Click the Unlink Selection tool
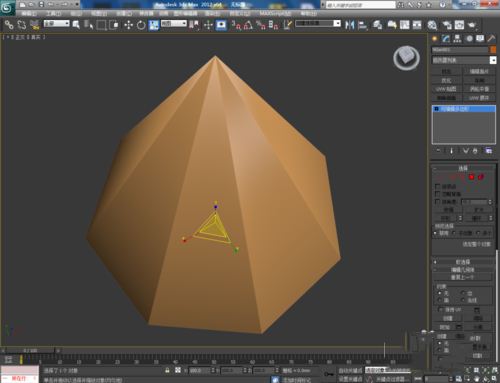Viewport: 500px width, 383px height. tap(22, 25)
